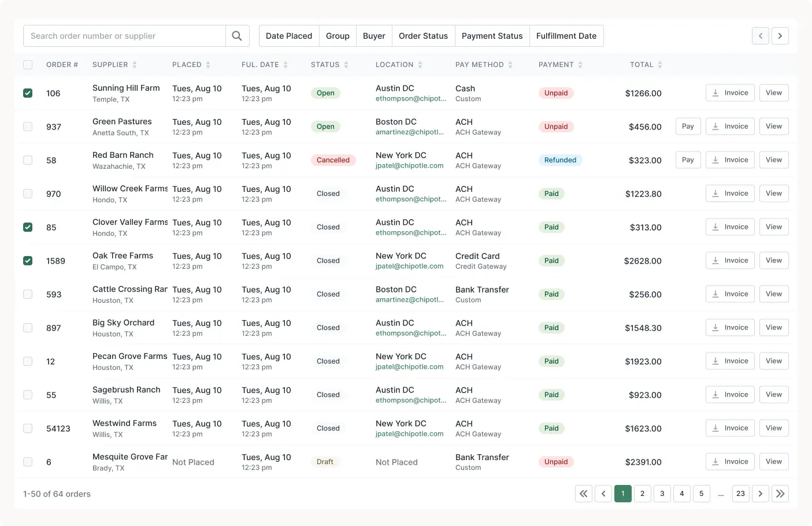The height and width of the screenshot is (526, 812).
Task: Open Payment Status filter
Action: 492,36
